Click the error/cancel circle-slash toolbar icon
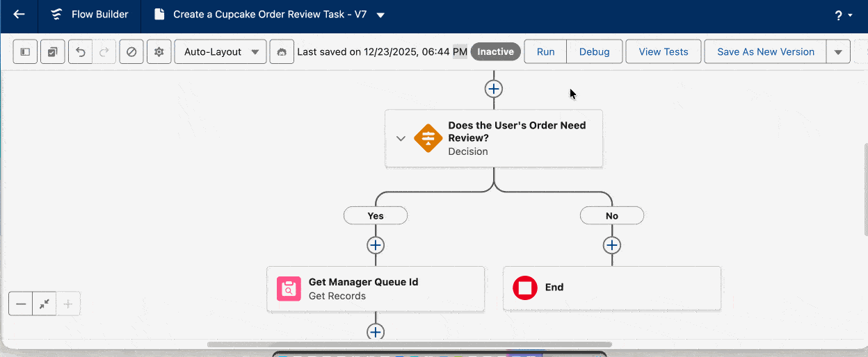Image resolution: width=868 pixels, height=357 pixels. 131,52
